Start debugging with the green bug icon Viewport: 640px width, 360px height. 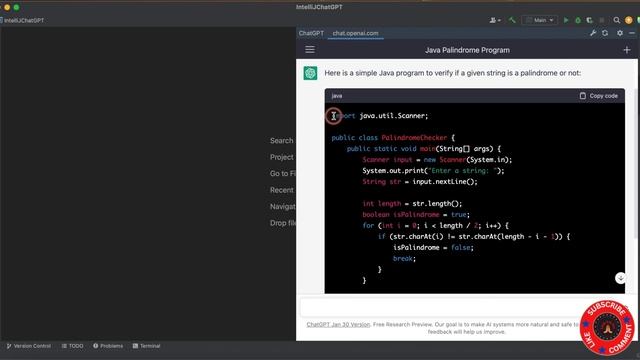click(578, 20)
